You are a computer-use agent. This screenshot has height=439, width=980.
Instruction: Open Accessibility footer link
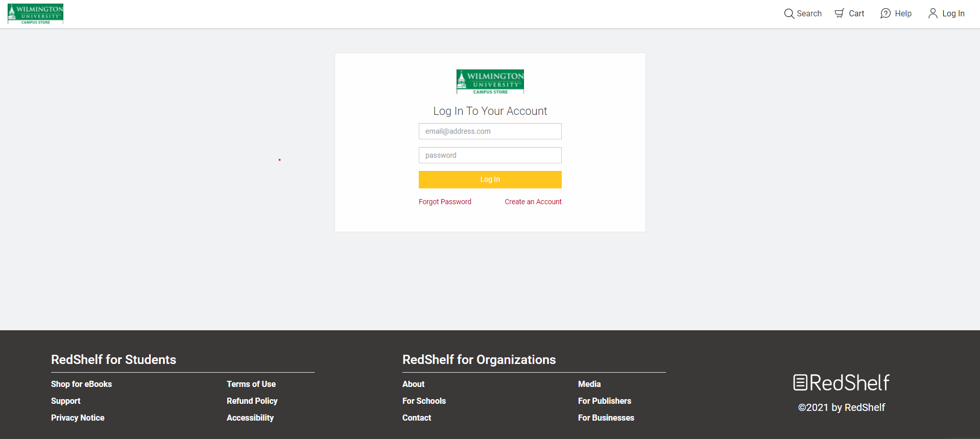[x=250, y=418]
